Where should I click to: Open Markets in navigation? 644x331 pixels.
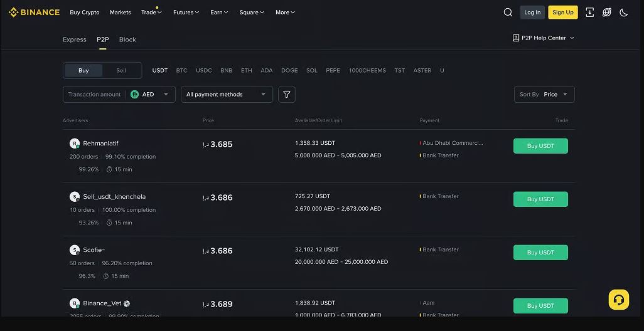click(x=121, y=13)
